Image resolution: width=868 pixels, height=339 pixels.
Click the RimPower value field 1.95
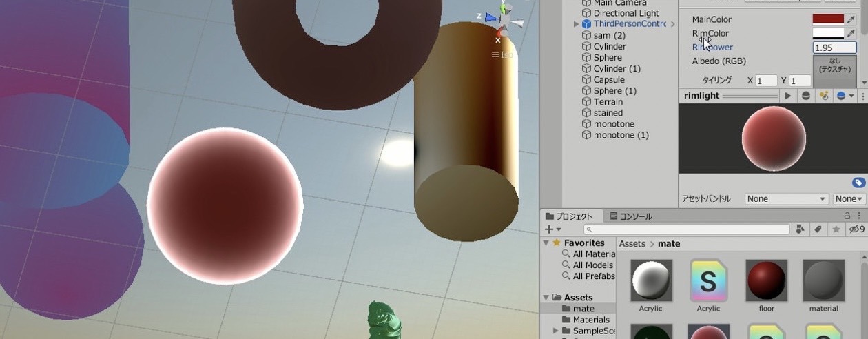click(x=834, y=48)
